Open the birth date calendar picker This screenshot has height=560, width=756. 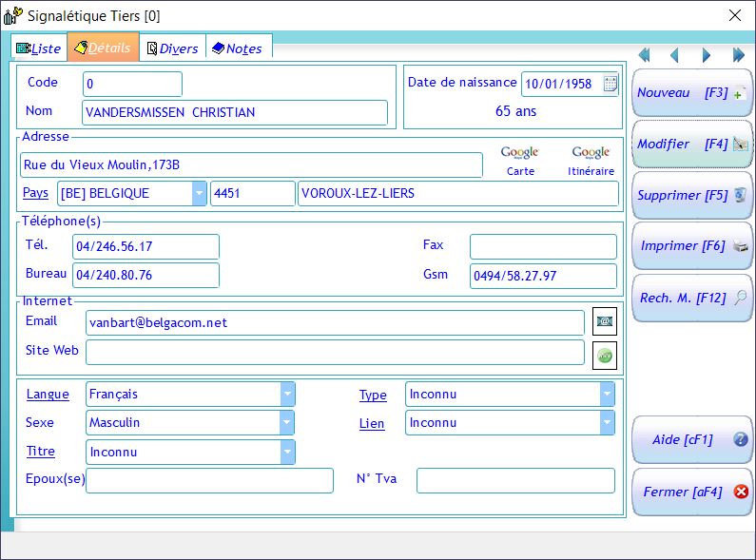610,84
